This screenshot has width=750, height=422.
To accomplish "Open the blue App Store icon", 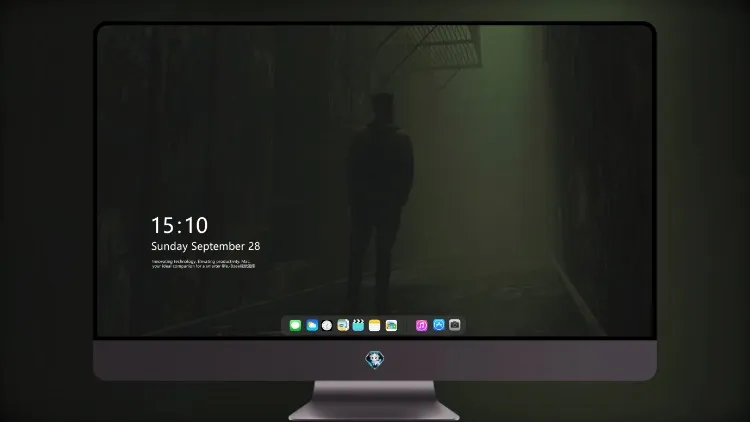I will tap(439, 325).
